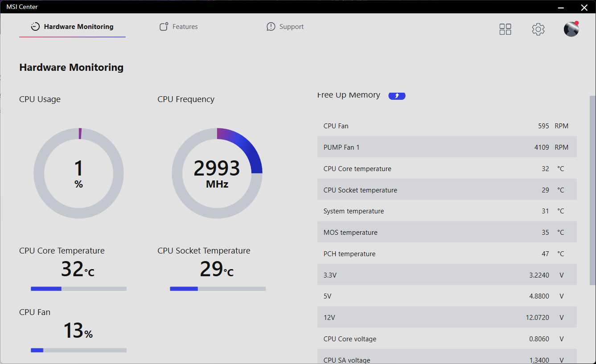Click the Support speech-bubble icon
This screenshot has width=596, height=364.
271,27
